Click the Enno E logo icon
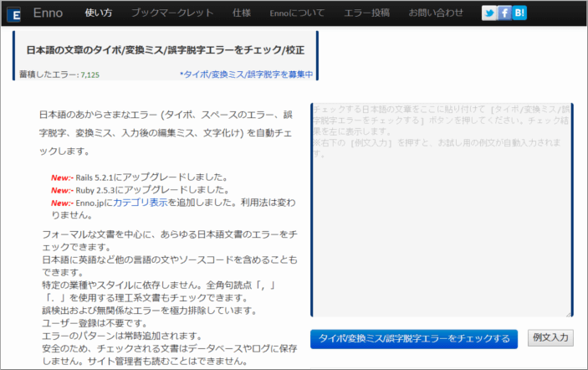The height and width of the screenshot is (370, 588). (14, 14)
